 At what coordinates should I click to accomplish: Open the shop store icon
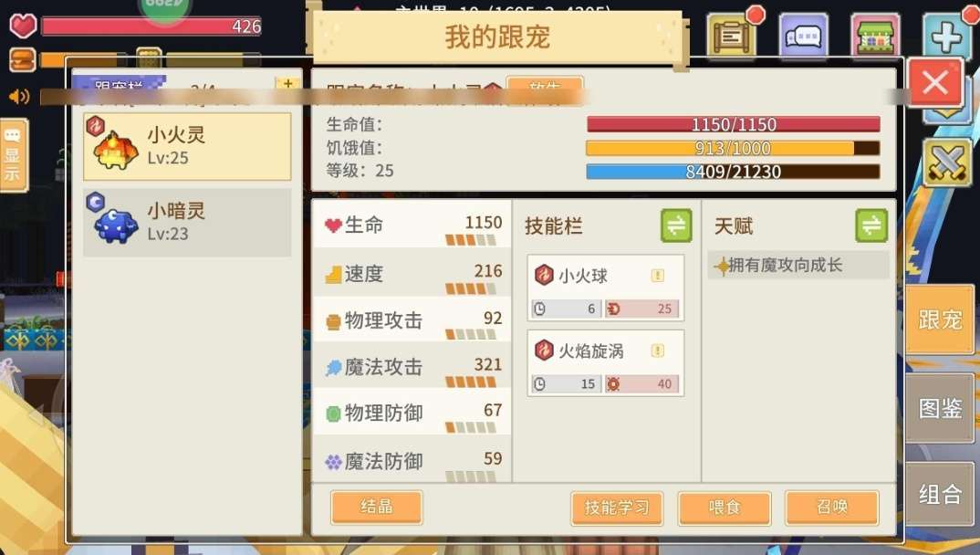[x=875, y=37]
